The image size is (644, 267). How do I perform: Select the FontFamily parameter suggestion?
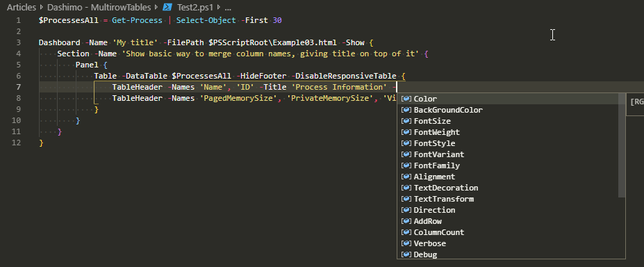(511, 165)
